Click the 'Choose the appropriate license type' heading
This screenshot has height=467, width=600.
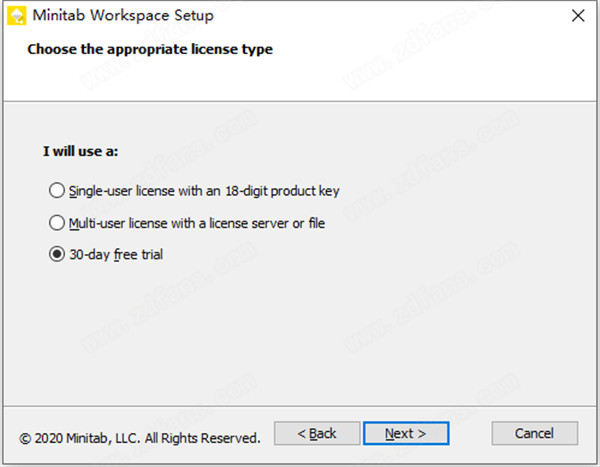tap(150, 49)
